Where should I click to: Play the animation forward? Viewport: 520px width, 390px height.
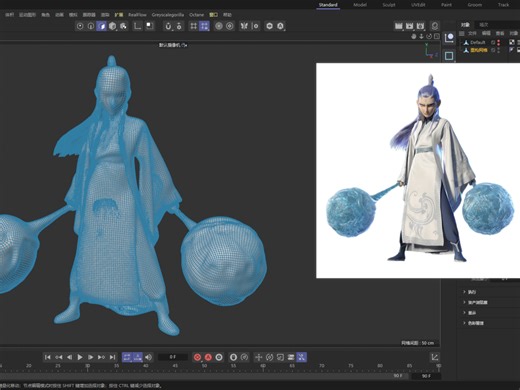(x=80, y=357)
